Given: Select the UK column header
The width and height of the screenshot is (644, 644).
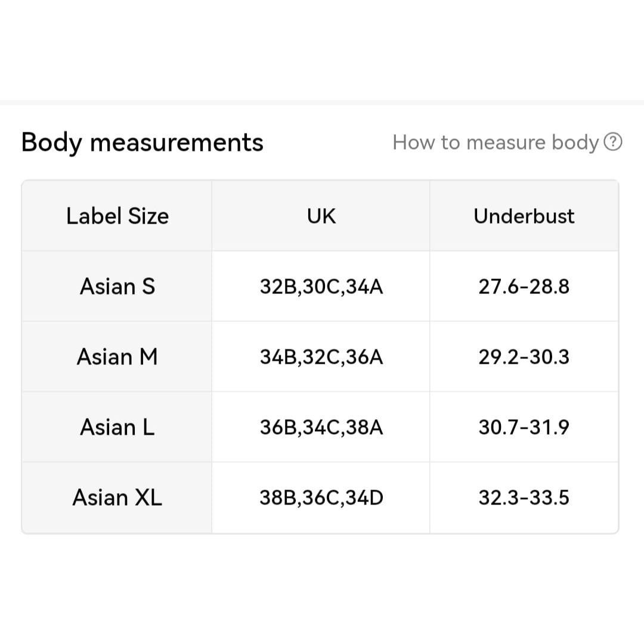Looking at the screenshot, I should click(321, 216).
